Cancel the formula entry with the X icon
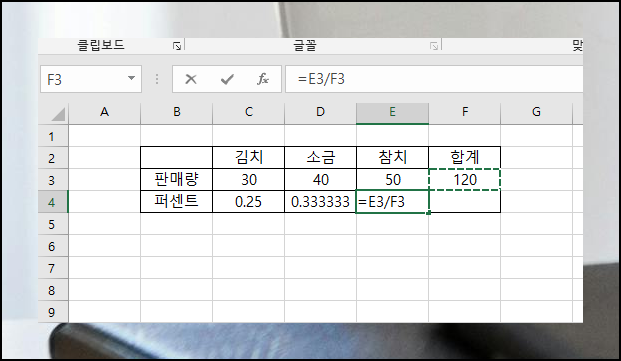Screen dimensions: 621x361 (191, 79)
